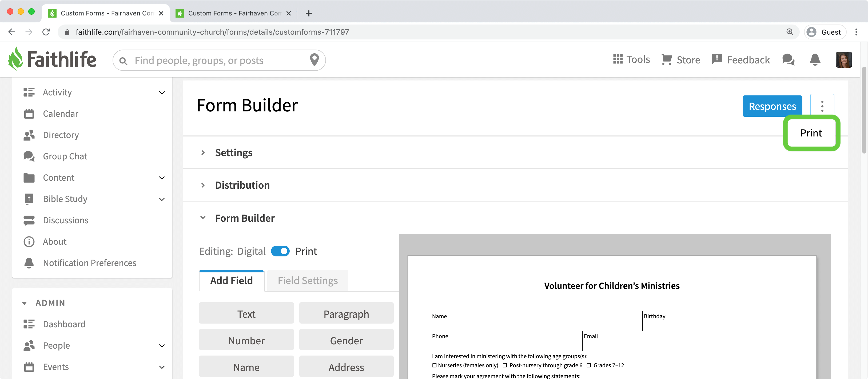Open the Tools grid icon

pyautogui.click(x=618, y=59)
